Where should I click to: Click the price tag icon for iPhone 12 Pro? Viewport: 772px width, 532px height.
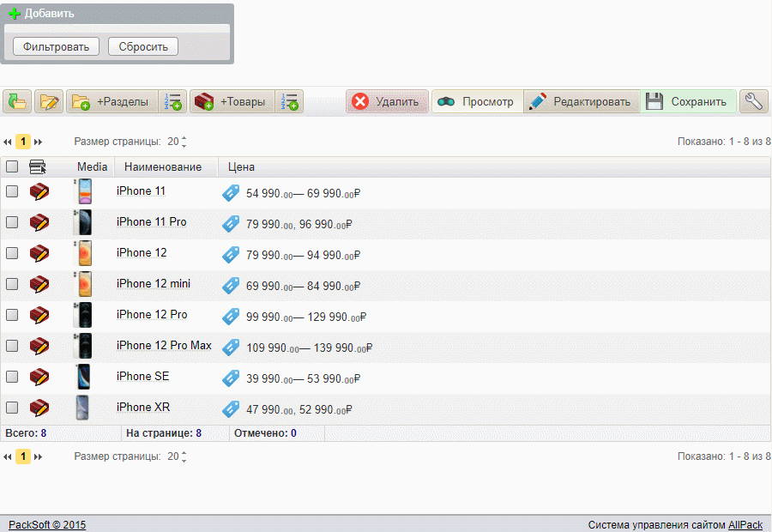231,317
